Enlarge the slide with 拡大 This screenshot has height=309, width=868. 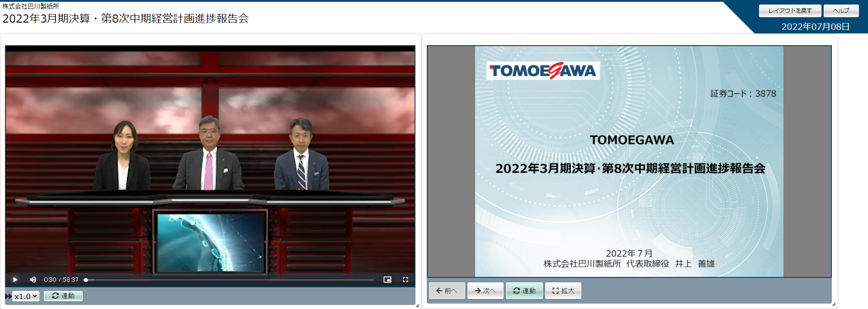(x=563, y=291)
